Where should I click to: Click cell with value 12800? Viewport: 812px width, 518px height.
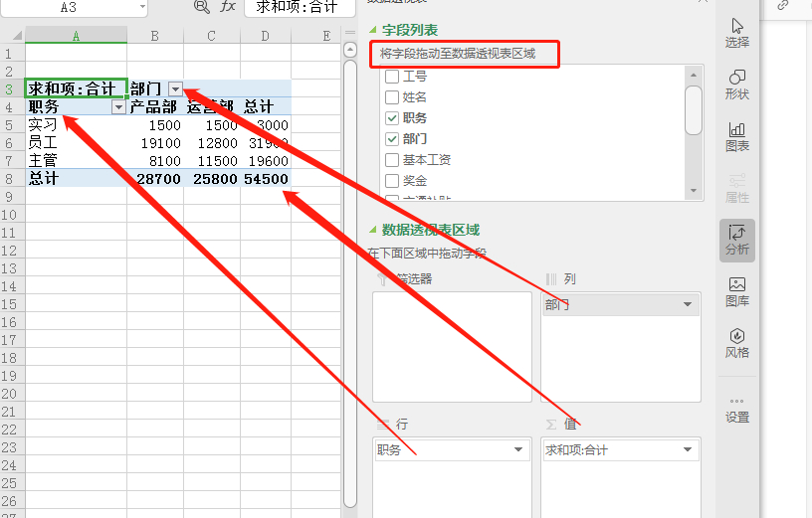click(x=212, y=143)
